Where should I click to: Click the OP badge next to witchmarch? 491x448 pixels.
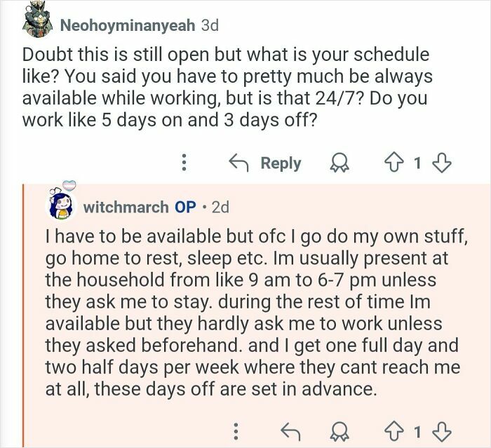coord(185,207)
